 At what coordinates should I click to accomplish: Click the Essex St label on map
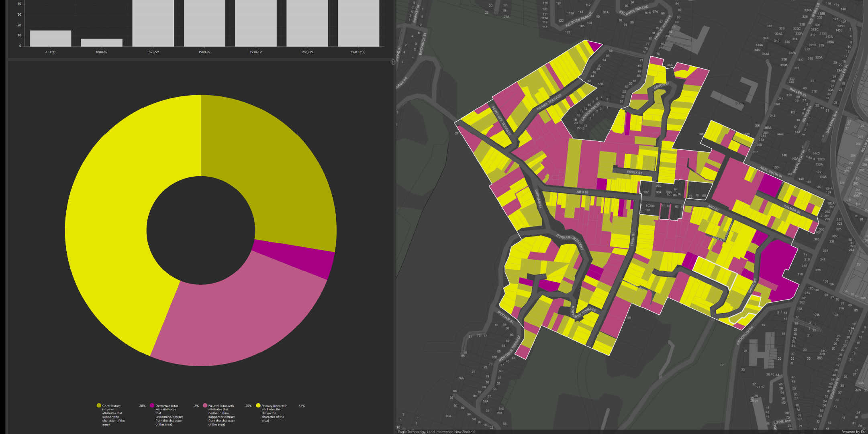click(x=634, y=172)
